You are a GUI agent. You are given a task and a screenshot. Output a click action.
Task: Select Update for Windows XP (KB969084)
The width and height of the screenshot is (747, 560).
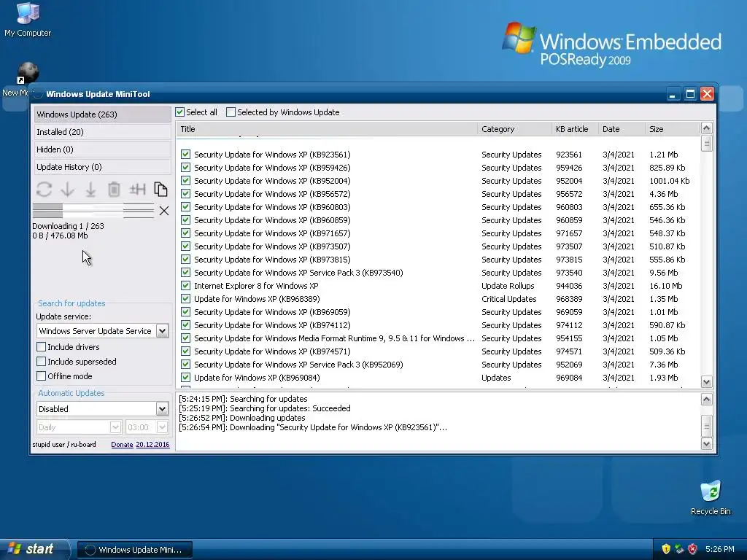tap(257, 378)
